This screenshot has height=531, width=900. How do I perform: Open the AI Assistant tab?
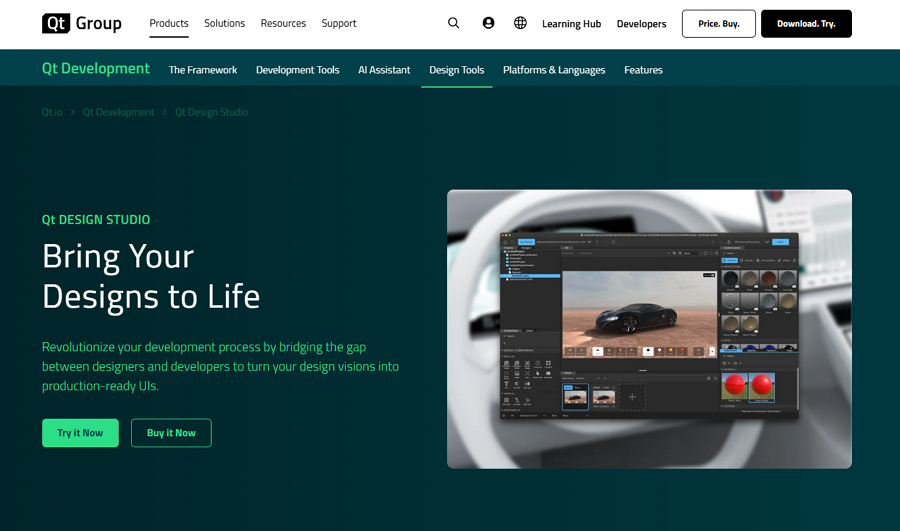click(x=384, y=70)
